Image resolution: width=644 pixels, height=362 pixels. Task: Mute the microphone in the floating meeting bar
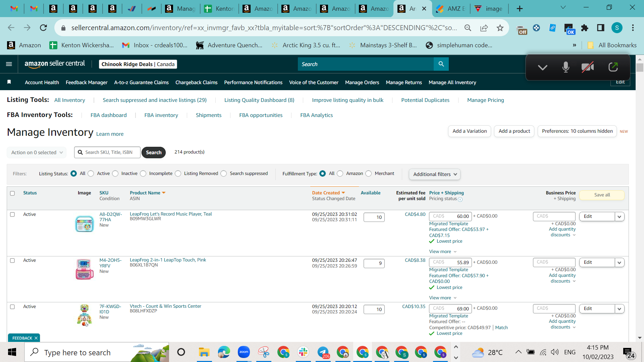pos(566,67)
